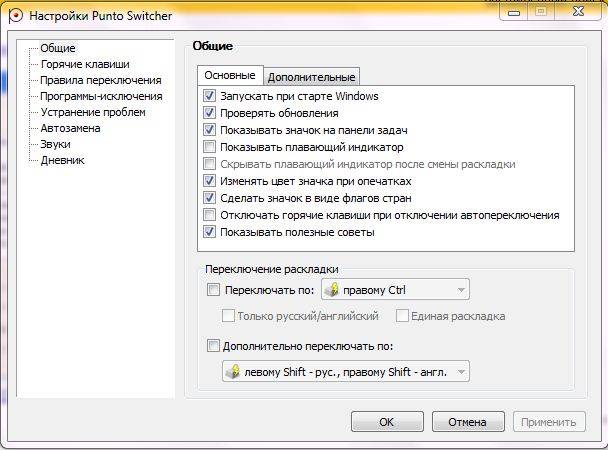The image size is (608, 450).
Task: Select the 'Основные' tab
Action: (229, 76)
